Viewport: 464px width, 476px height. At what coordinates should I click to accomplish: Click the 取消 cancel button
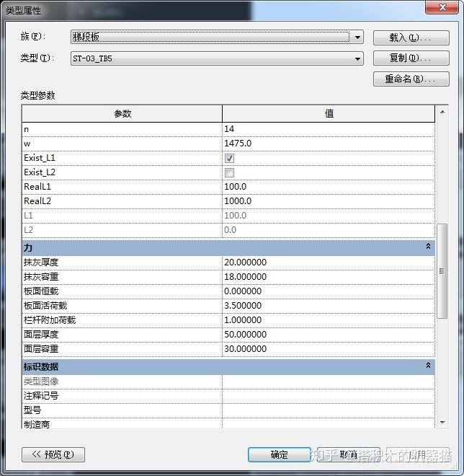(348, 454)
